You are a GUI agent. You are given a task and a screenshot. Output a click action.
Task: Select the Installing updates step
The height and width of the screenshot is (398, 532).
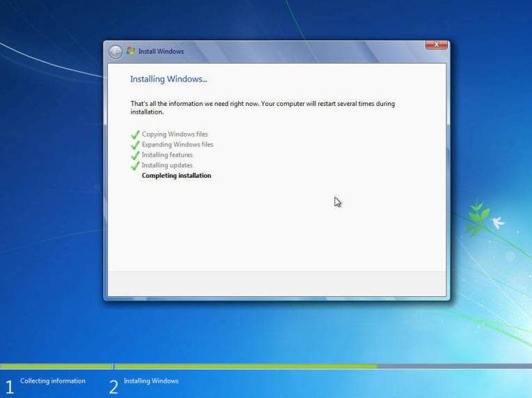167,165
